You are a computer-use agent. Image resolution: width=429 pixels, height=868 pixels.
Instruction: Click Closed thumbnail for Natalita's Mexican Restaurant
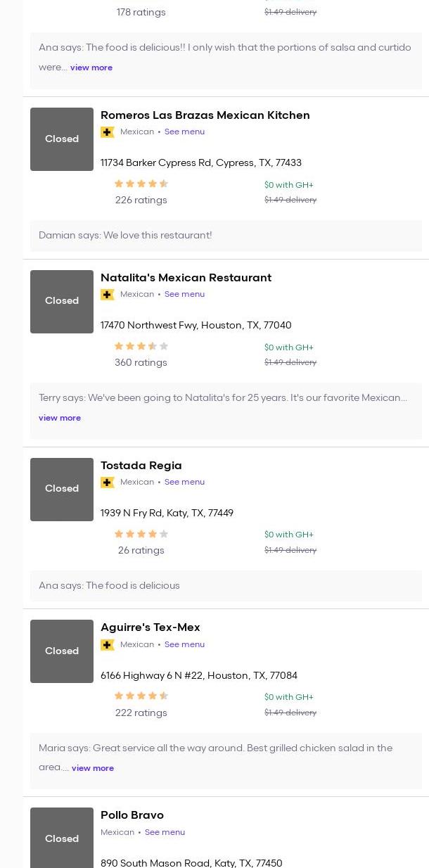[62, 302]
